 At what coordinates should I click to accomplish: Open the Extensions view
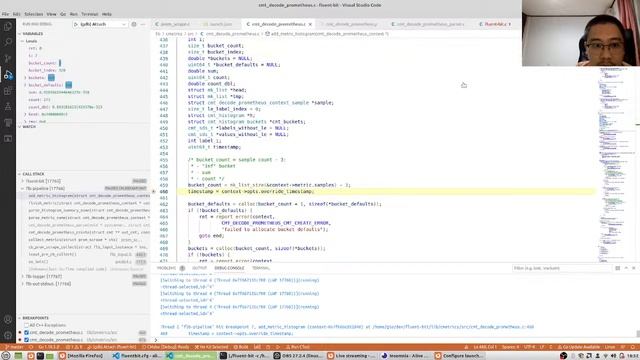[x=8, y=91]
